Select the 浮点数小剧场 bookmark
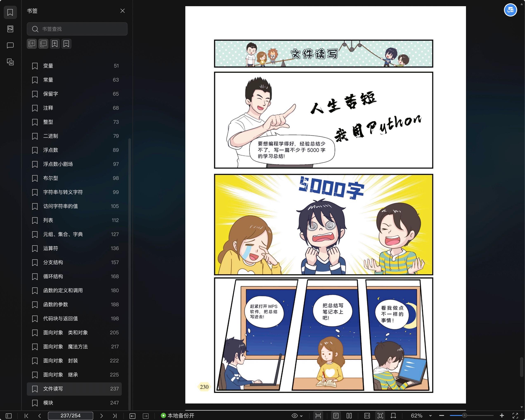Screen dimensions: 525x420 (74, 164)
